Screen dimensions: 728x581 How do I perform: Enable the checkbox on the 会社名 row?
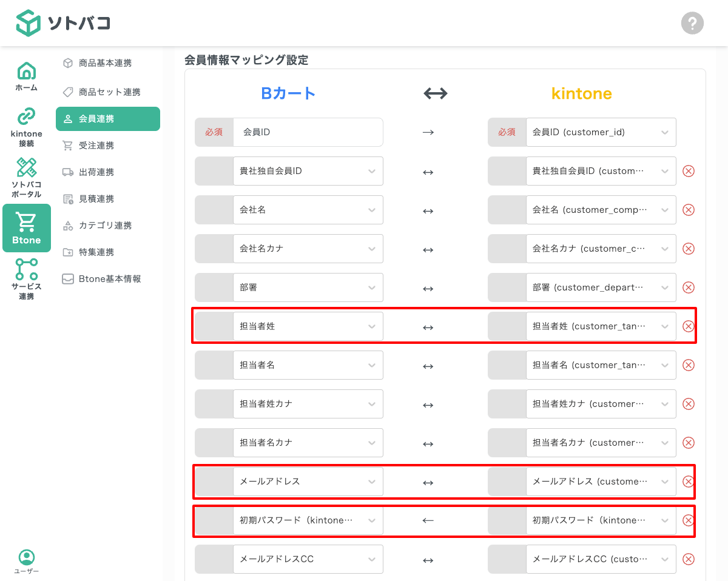coord(213,210)
